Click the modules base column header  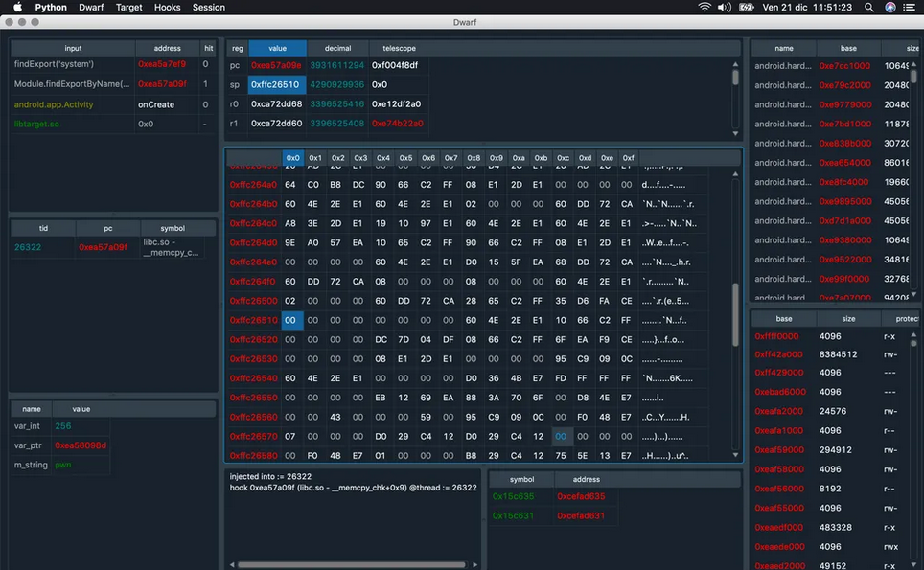pos(848,48)
